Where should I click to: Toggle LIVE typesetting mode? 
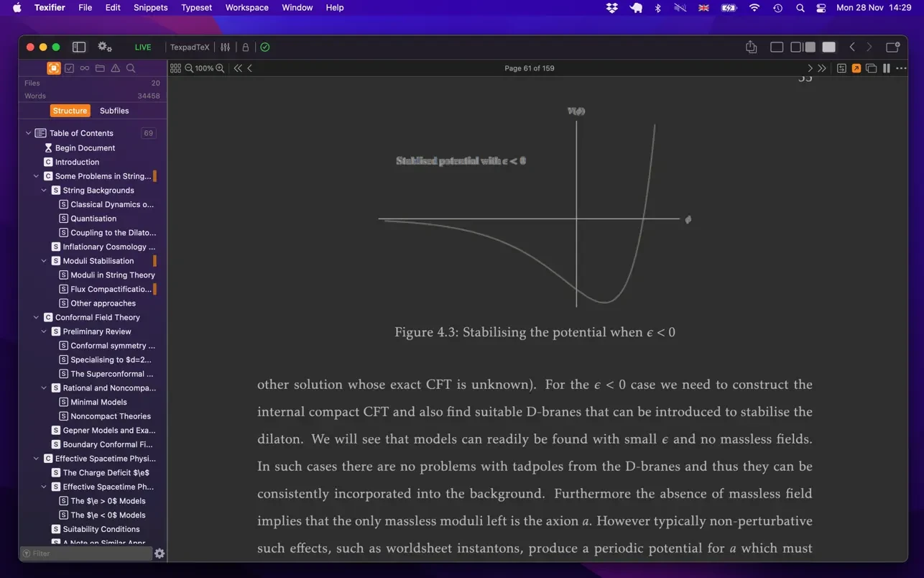tap(143, 47)
